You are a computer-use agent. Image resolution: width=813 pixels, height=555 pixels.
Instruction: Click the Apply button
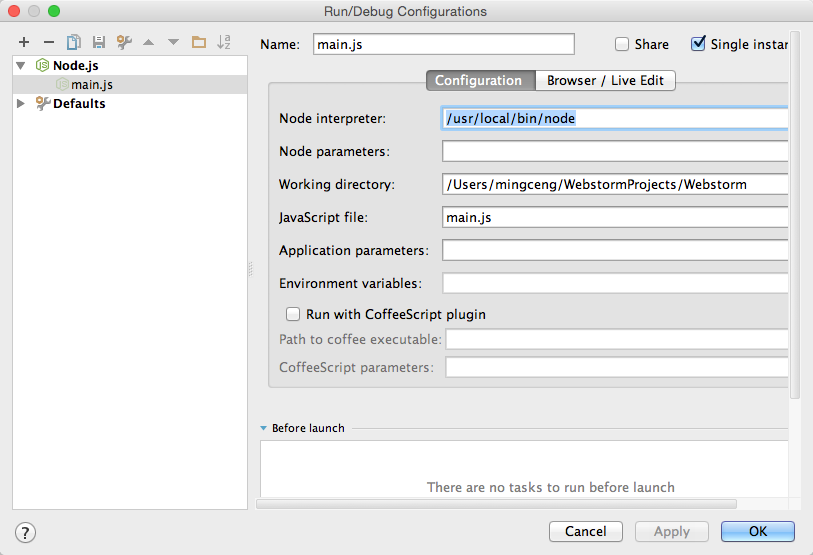click(672, 531)
